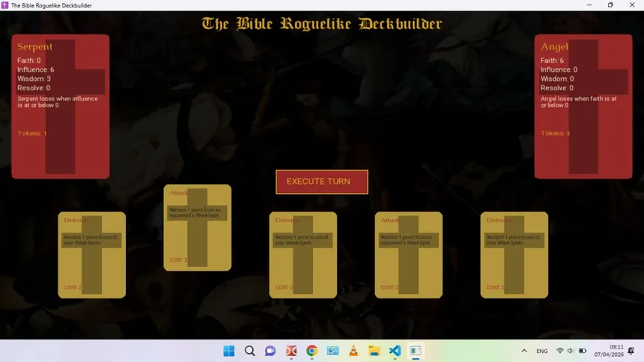This screenshot has height=362, width=644.
Task: Click "Angel loses when faith" rule text
Action: [x=578, y=102]
